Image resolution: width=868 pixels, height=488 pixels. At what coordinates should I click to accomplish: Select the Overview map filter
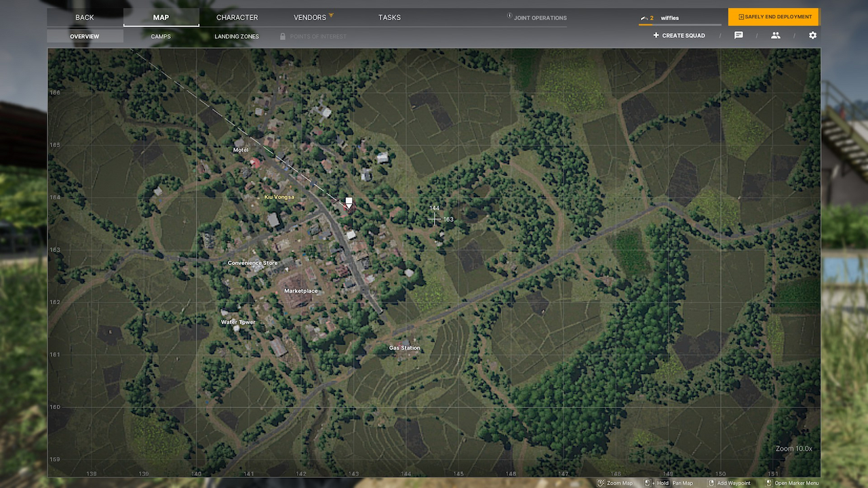pos(85,36)
